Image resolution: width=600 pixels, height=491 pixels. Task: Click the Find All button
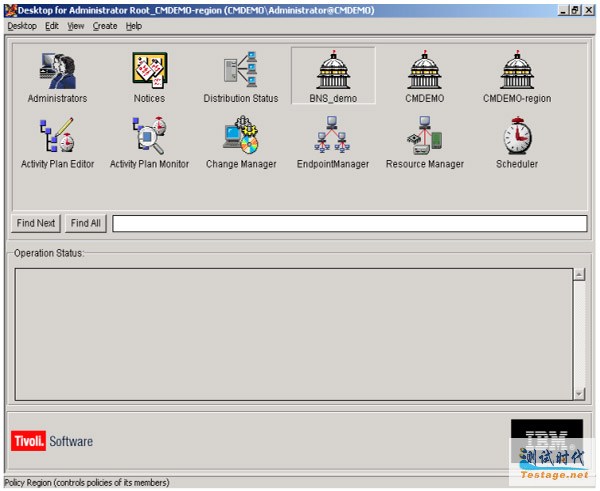[86, 223]
